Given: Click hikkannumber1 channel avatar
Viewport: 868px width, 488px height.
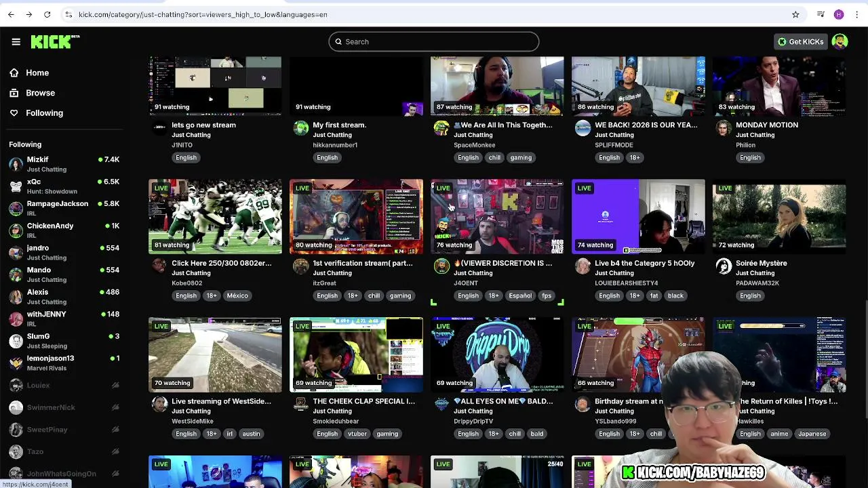Looking at the screenshot, I should (300, 127).
